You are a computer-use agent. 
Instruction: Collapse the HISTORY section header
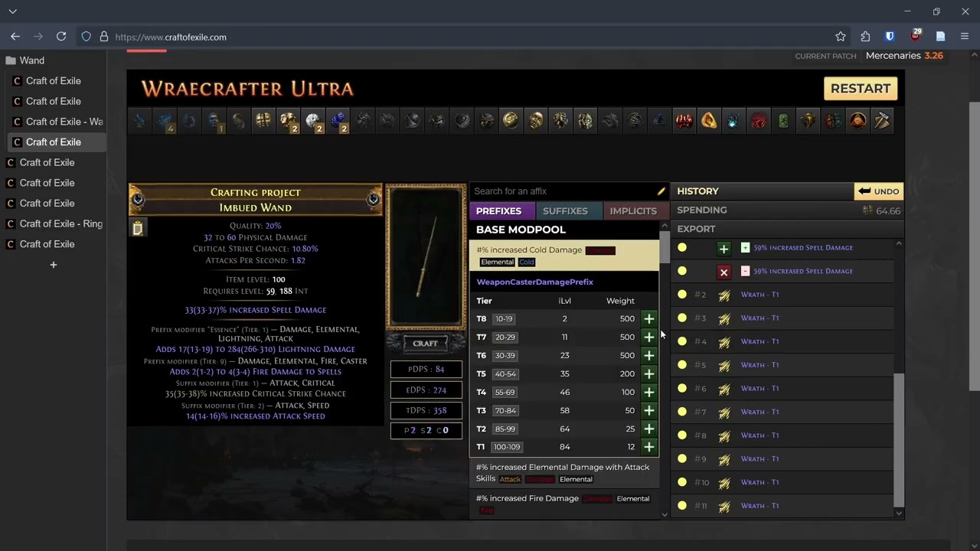point(762,191)
